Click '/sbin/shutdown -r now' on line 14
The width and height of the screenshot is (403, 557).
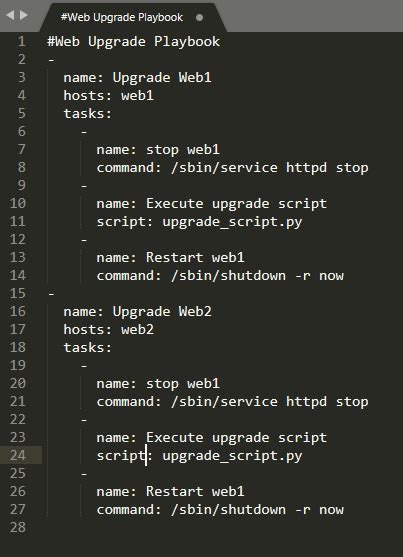(x=257, y=275)
